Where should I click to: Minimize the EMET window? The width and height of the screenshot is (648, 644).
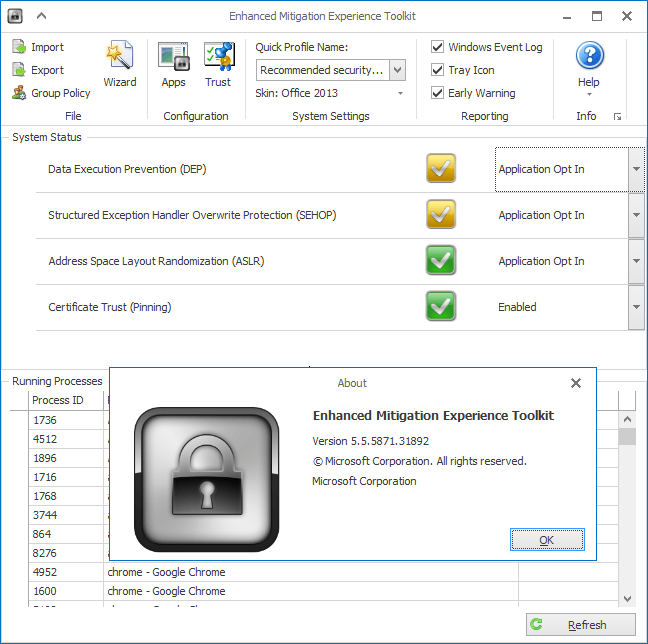[567, 17]
